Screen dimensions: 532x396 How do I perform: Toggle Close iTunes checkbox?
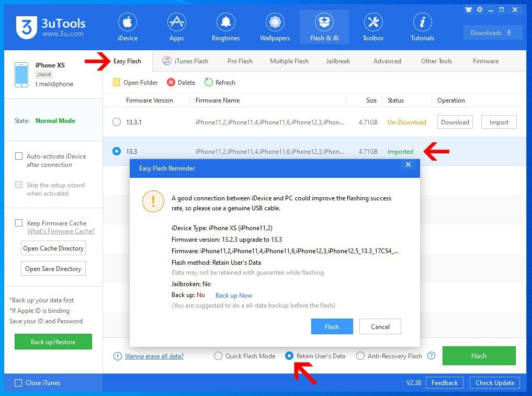click(x=18, y=383)
